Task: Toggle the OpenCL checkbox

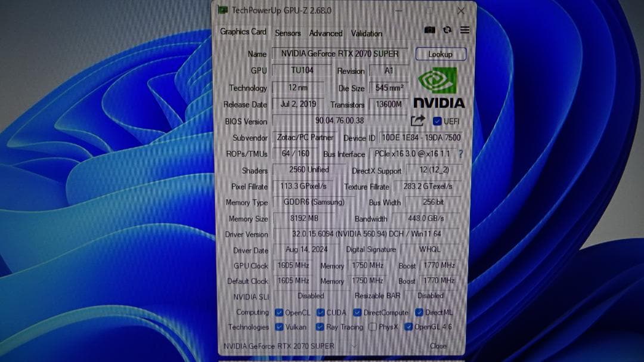Action: point(279,313)
